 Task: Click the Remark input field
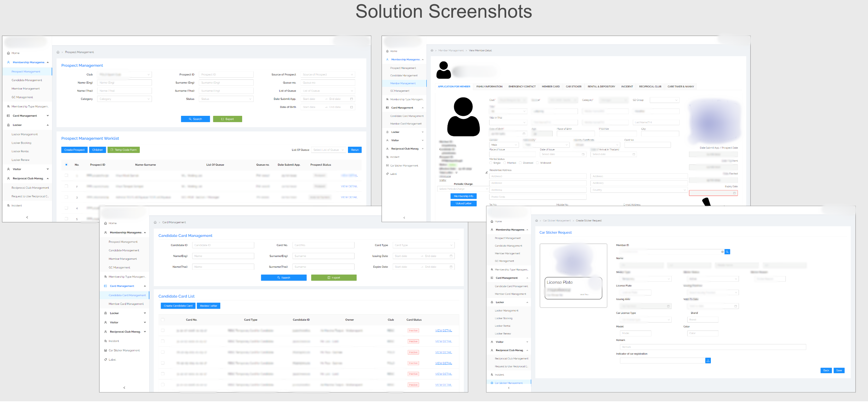[x=713, y=347]
